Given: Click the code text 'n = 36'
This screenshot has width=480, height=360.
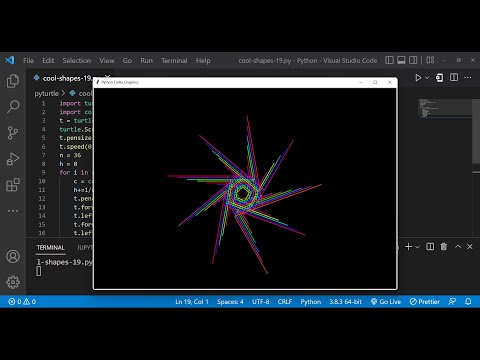Looking at the screenshot, I should (70, 155).
